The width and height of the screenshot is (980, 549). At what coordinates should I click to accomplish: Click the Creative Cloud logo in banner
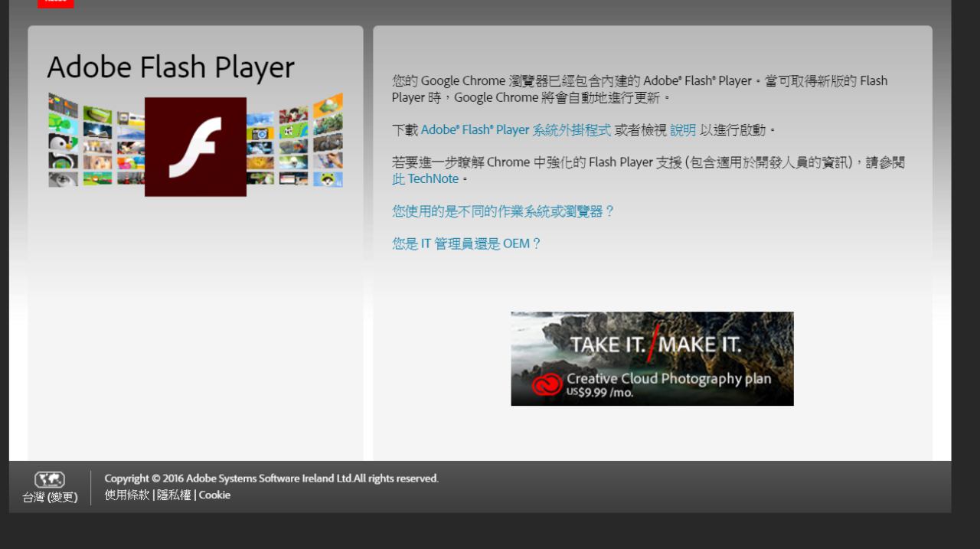coord(547,384)
